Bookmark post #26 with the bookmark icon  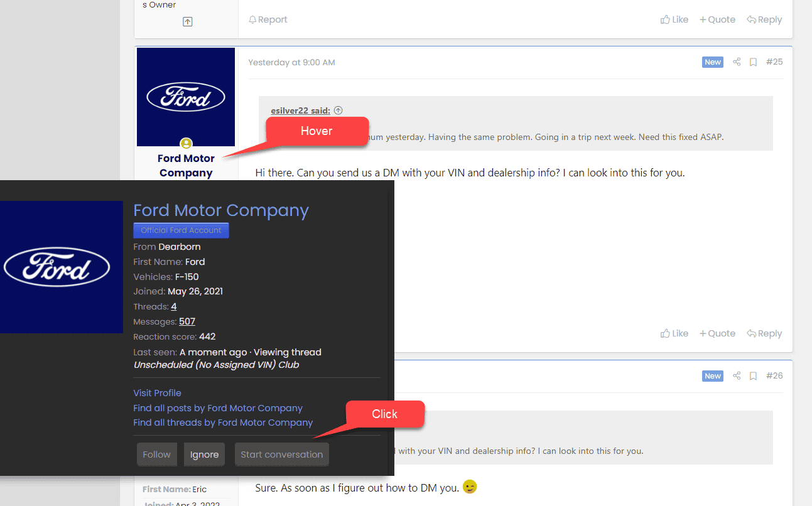pyautogui.click(x=753, y=376)
